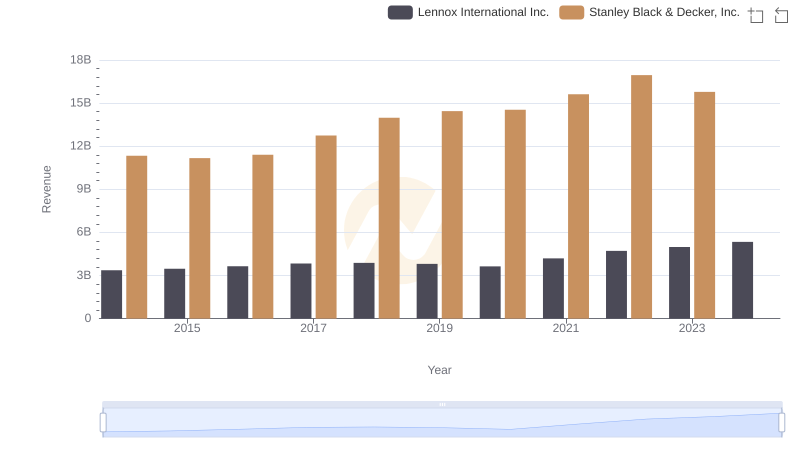Click the Year axis title
The image size is (800, 461).
click(x=439, y=370)
